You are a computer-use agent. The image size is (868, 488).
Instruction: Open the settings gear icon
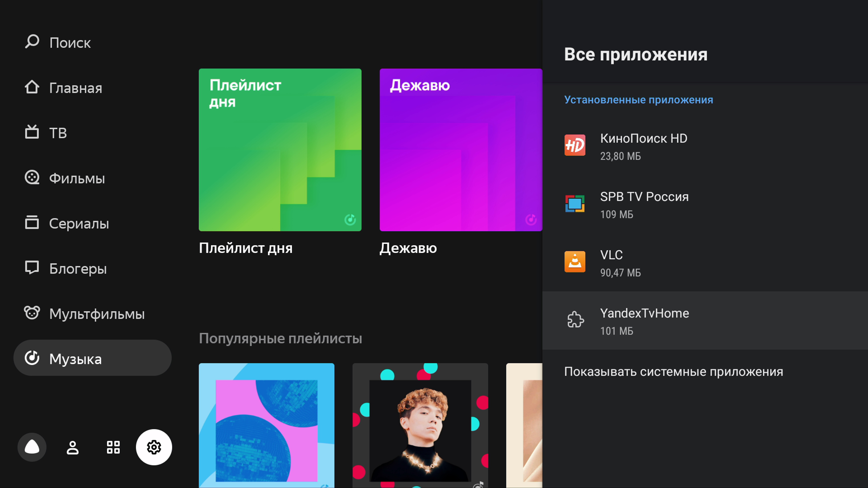coord(154,447)
